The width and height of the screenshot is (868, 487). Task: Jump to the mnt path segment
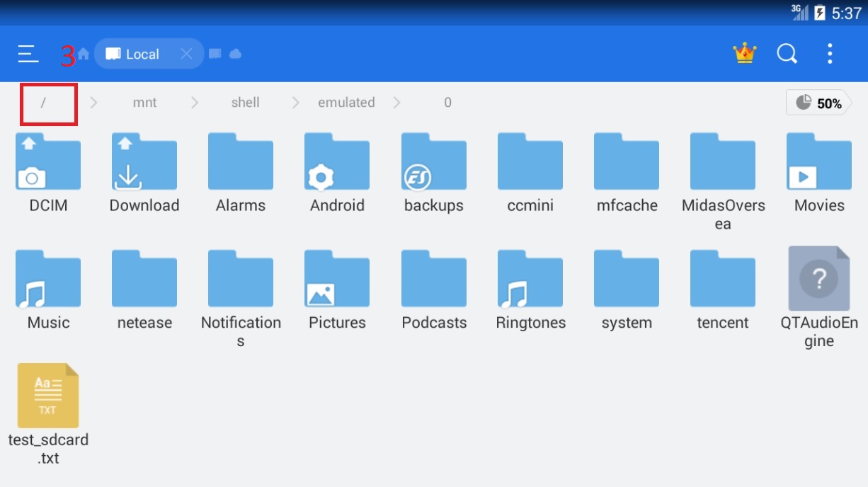click(x=144, y=103)
